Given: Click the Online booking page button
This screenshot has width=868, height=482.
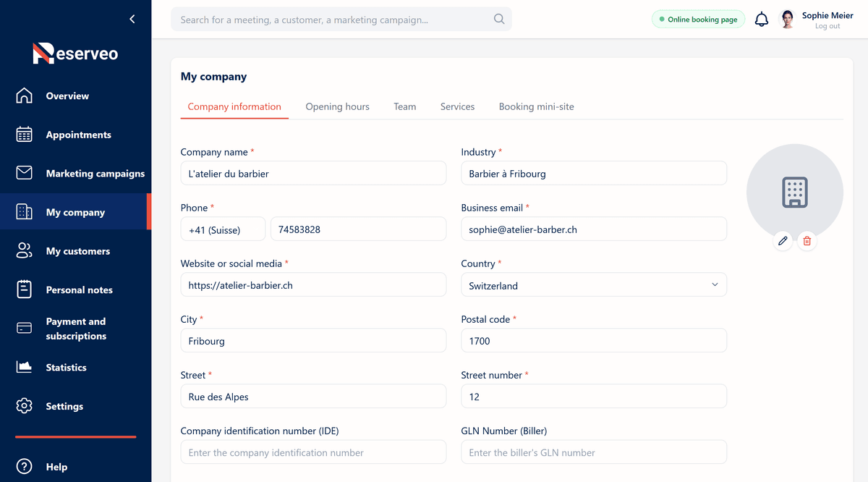Looking at the screenshot, I should click(x=698, y=20).
